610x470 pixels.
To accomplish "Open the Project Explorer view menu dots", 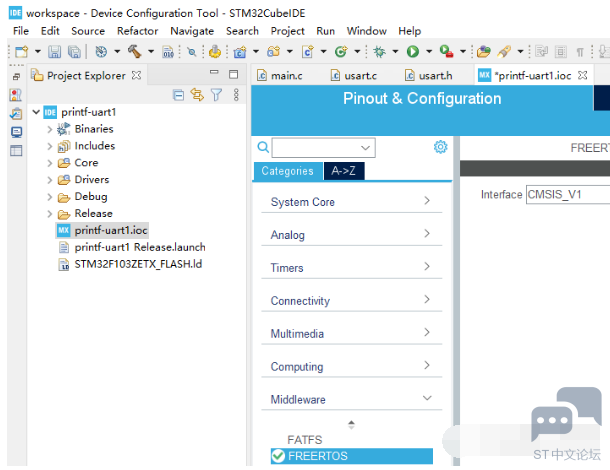I will coord(236,95).
